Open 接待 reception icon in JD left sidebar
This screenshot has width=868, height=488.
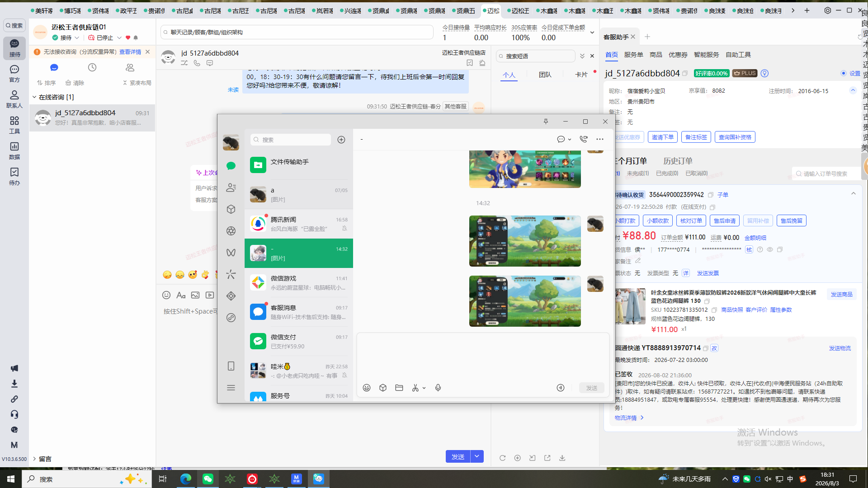click(x=14, y=47)
